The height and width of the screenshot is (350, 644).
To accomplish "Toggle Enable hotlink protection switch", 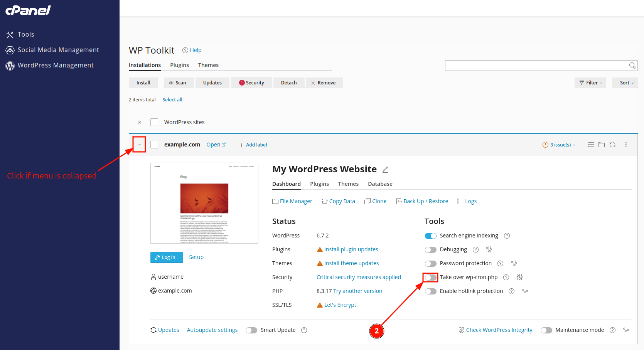I will 431,291.
